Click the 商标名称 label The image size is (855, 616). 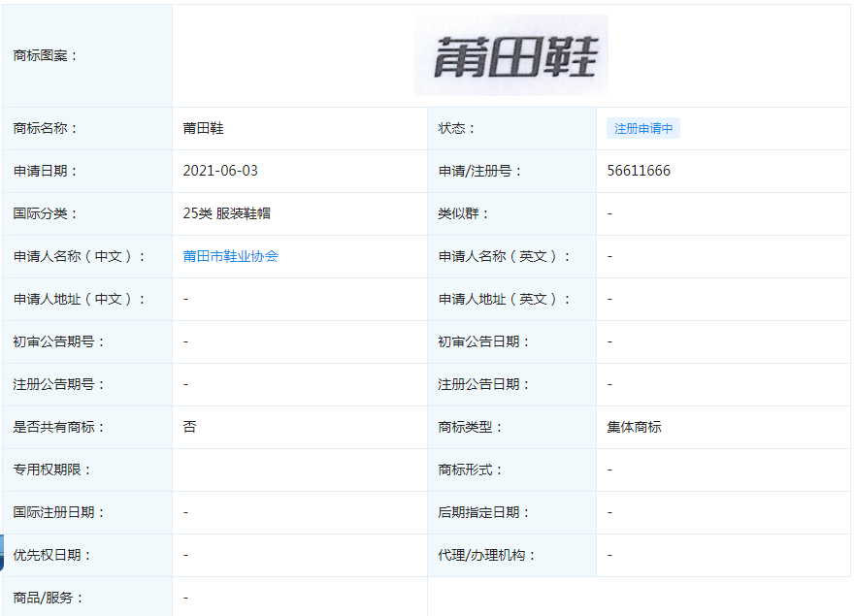46,128
